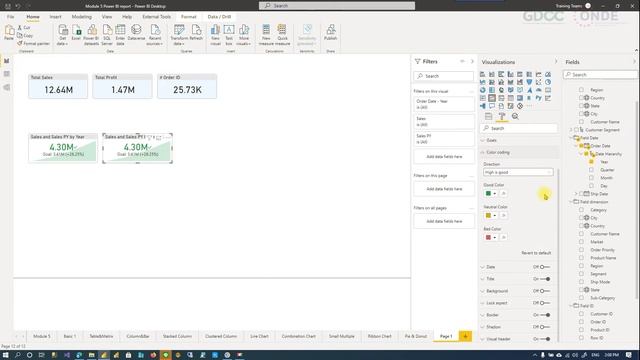Open the Fields well tab icon
This screenshot has width=640, height=360.
[x=489, y=117]
